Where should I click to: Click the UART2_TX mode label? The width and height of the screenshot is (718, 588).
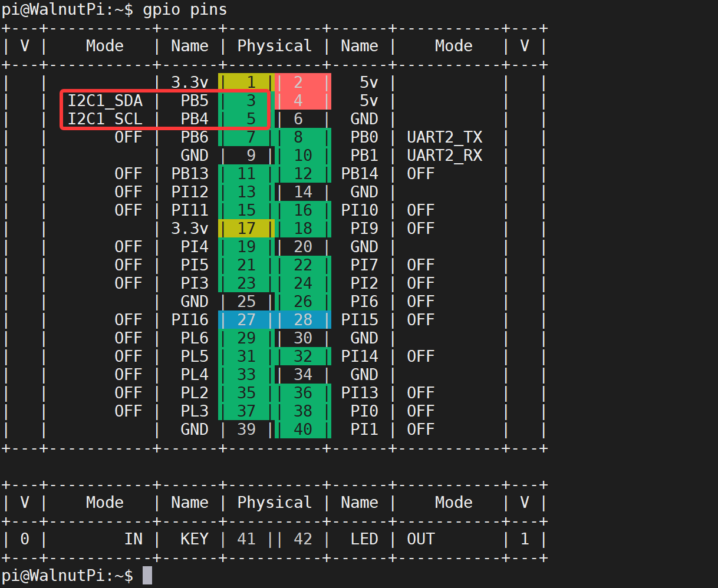(x=444, y=137)
